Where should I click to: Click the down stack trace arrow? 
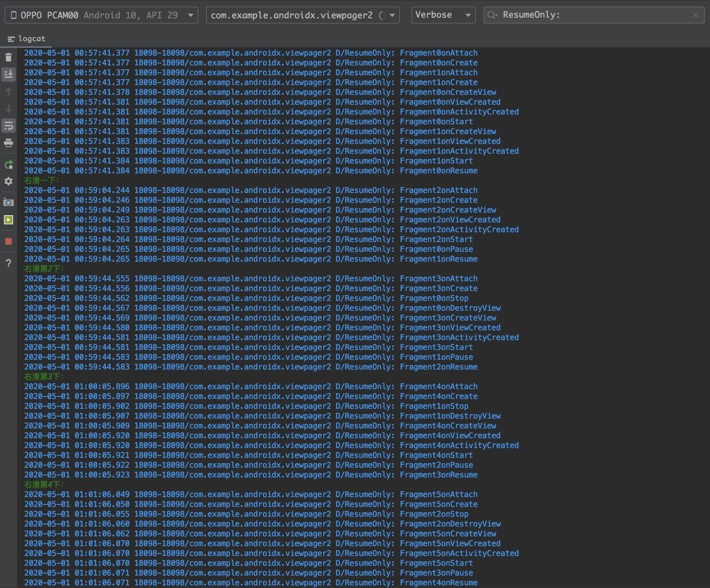click(9, 109)
